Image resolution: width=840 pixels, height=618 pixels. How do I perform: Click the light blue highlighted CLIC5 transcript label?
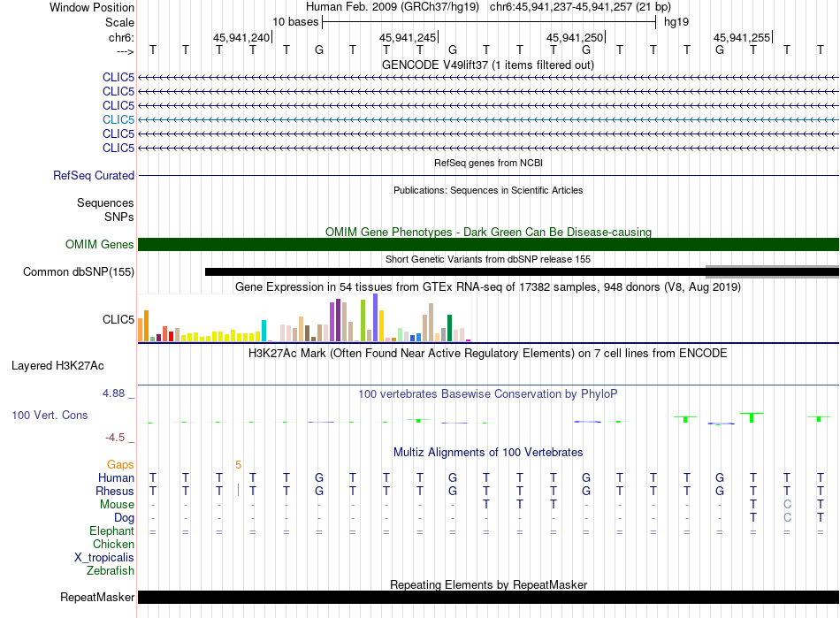[118, 119]
